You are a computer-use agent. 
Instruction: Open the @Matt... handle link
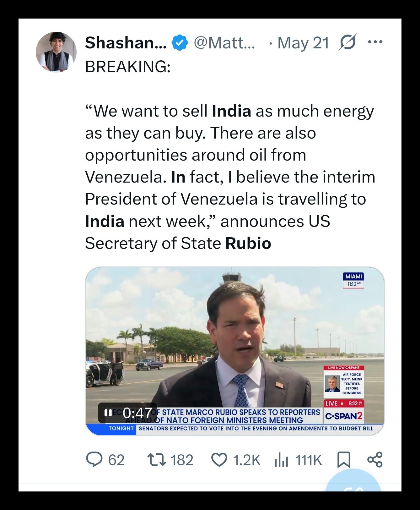(x=224, y=42)
